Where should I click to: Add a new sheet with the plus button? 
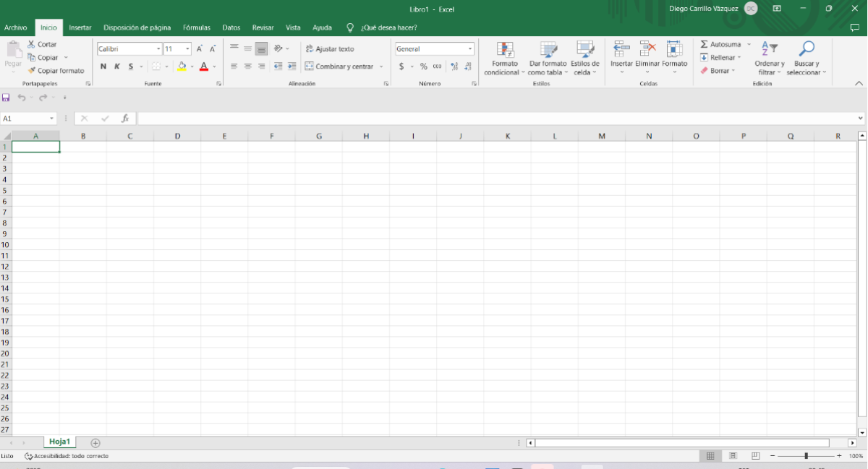(95, 442)
